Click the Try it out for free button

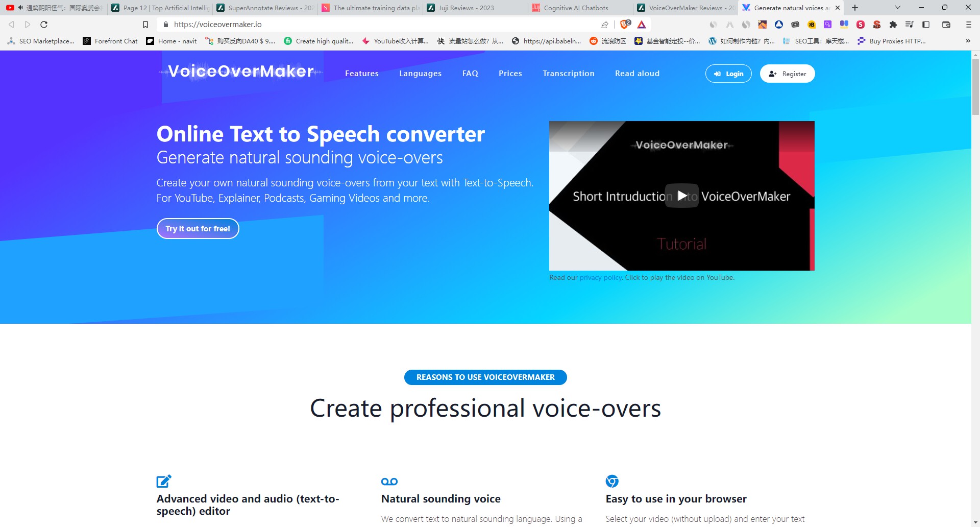(198, 229)
